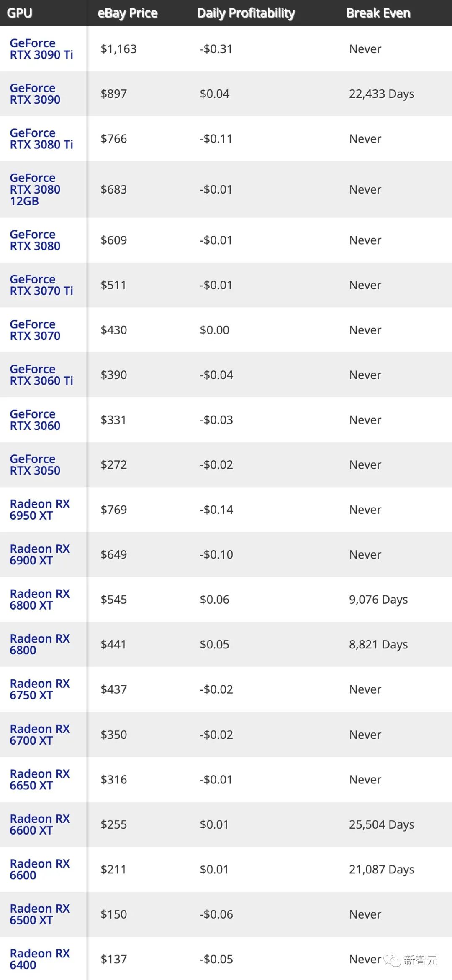Viewport: 452px width, 980px height.
Task: Select the Radeon RX 6800 XT link
Action: pyautogui.click(x=40, y=600)
